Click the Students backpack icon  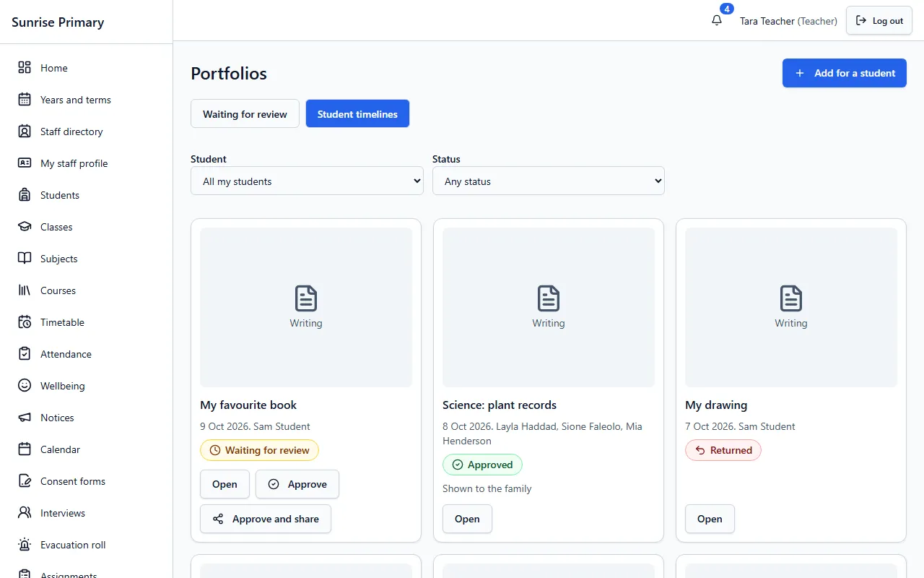[25, 195]
